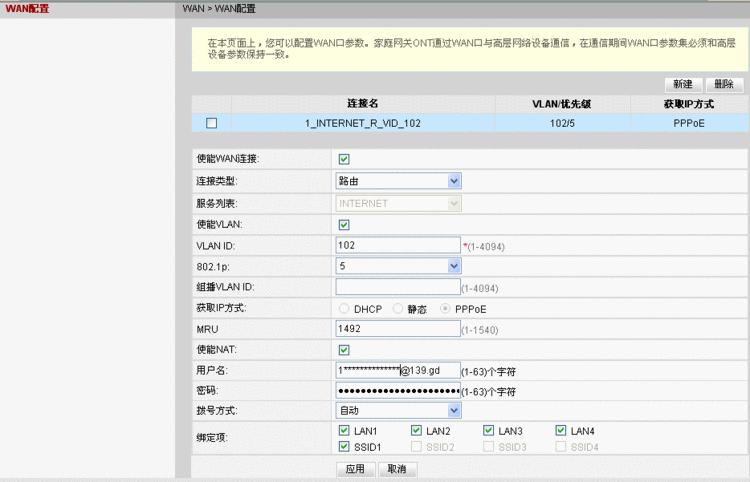This screenshot has height=482, width=750.
Task: Select the PPPoE radio button
Action: tap(445, 309)
